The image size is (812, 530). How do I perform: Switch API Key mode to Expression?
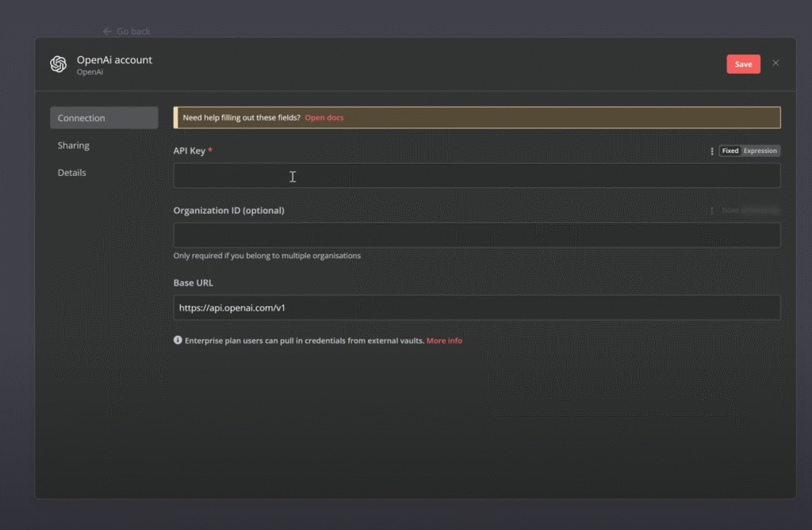760,151
